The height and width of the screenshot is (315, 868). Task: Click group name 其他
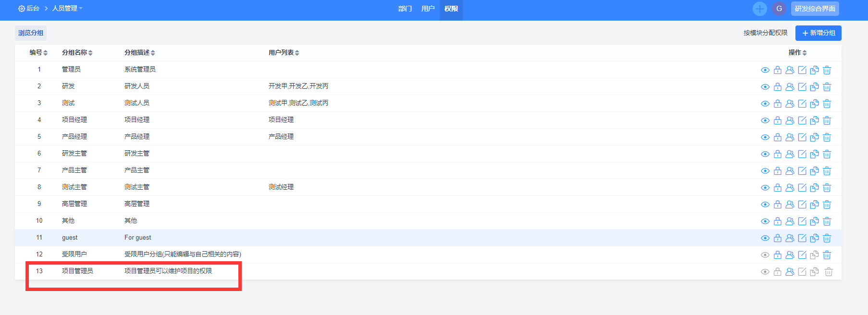point(68,220)
